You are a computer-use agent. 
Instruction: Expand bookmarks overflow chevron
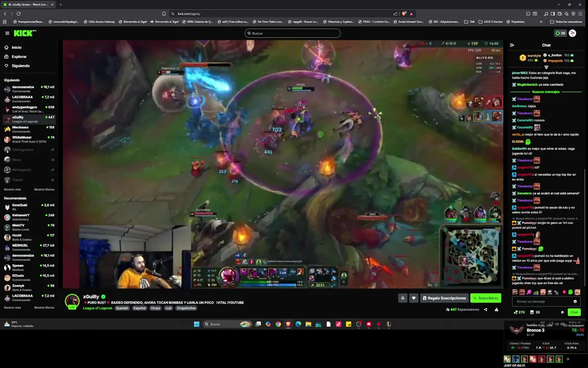(541, 21)
